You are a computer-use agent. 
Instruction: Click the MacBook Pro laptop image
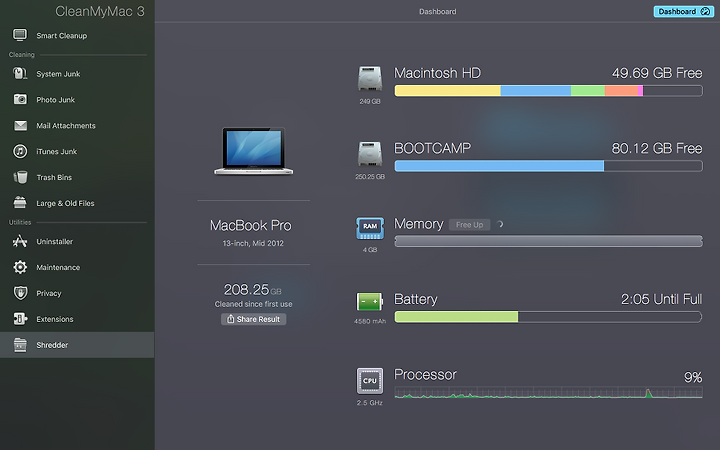253,151
